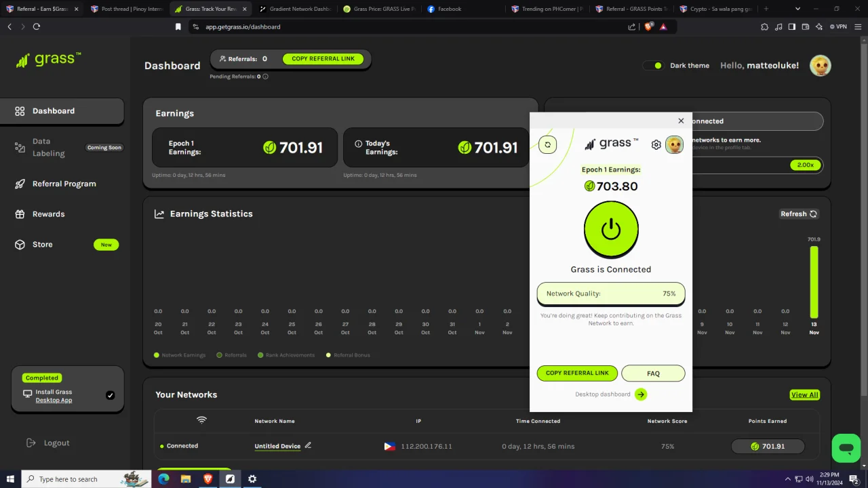Toggle the Network Earnings legend item
Viewport: 868px width, 488px height.
(180, 355)
